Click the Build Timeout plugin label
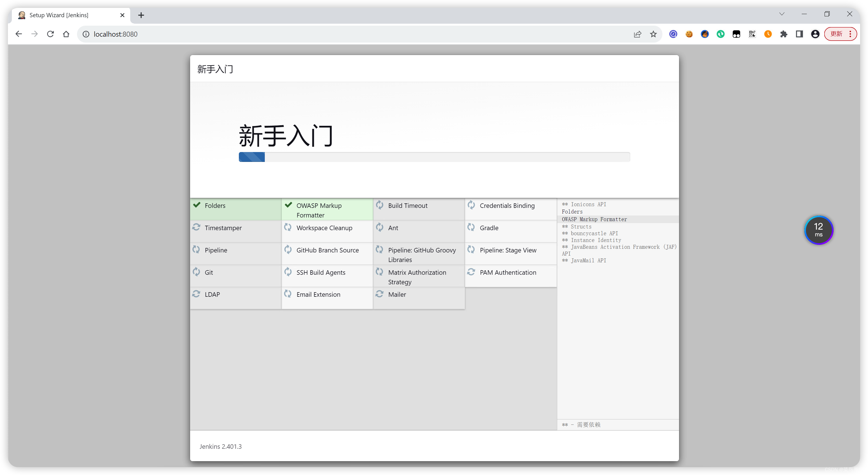Viewport: 868px width, 475px height. [x=408, y=206]
